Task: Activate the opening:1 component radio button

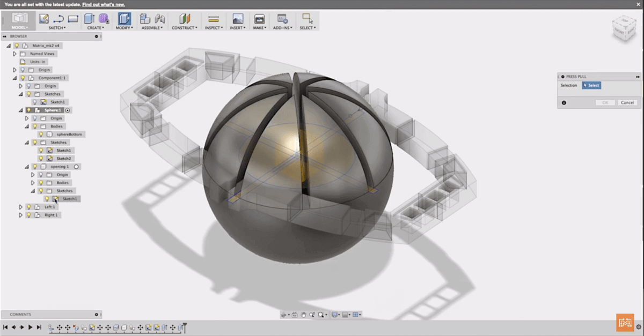Action: click(77, 167)
